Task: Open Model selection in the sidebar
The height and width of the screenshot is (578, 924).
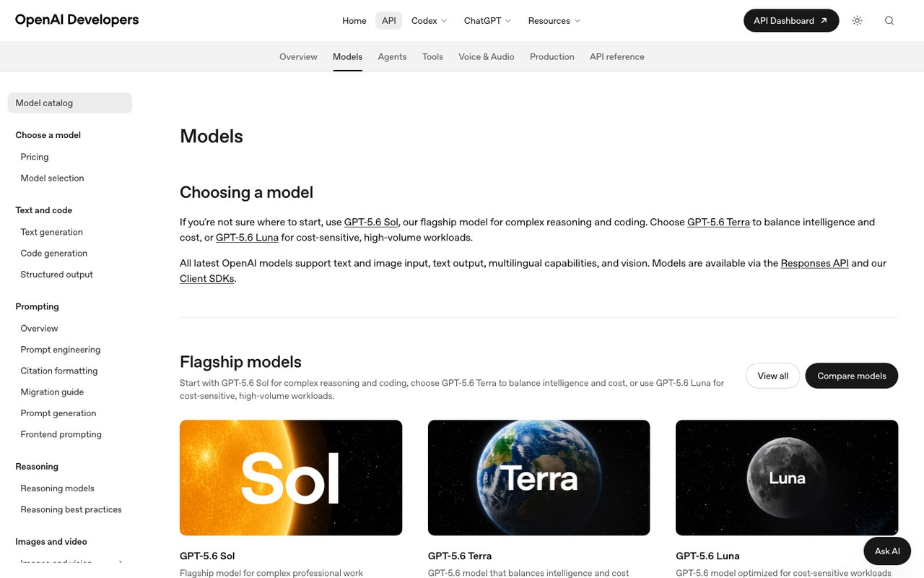Action: point(52,178)
